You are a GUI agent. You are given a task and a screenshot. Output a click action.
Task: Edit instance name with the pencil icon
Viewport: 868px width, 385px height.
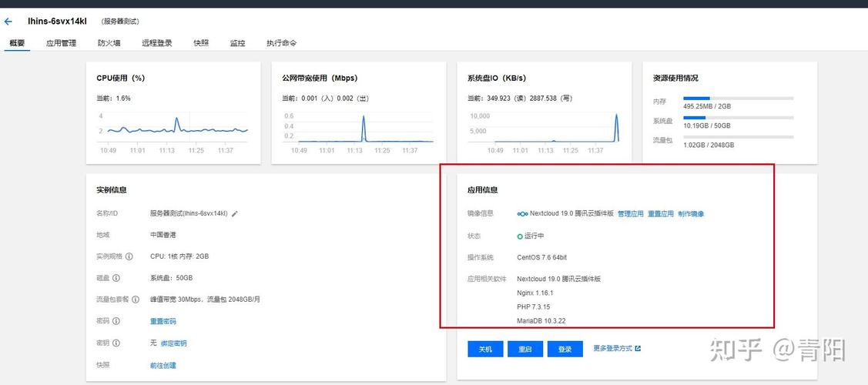click(x=235, y=213)
